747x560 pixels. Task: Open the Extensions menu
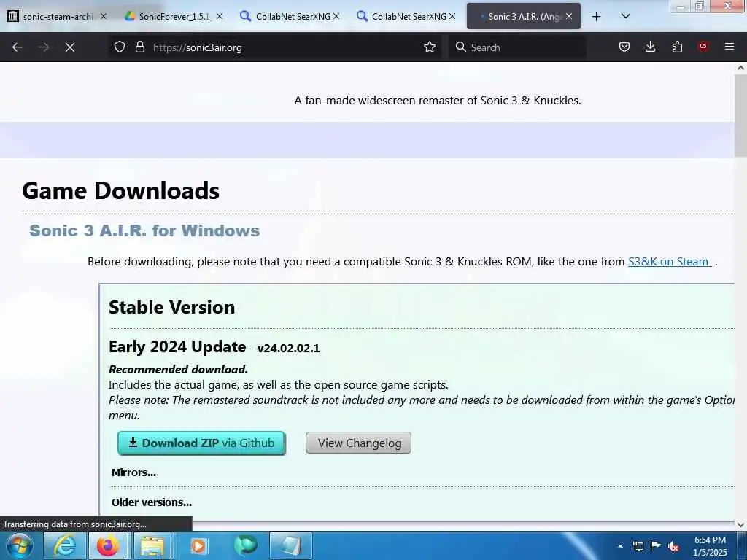click(x=677, y=47)
